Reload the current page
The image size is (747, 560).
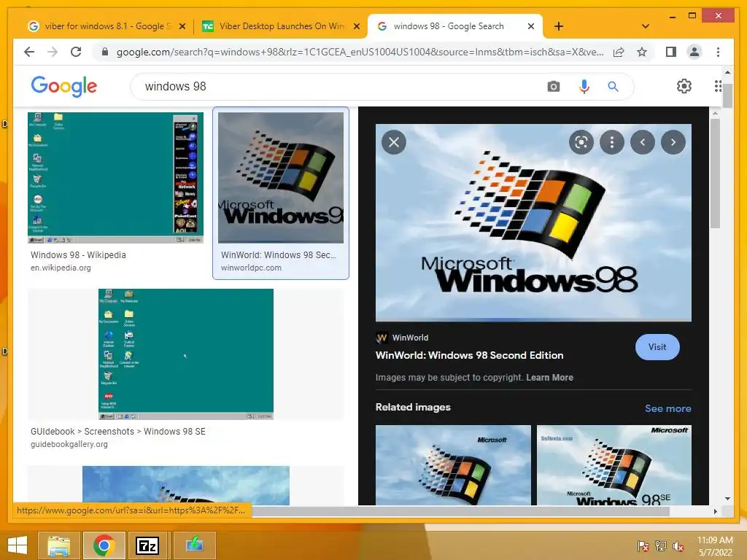76,52
